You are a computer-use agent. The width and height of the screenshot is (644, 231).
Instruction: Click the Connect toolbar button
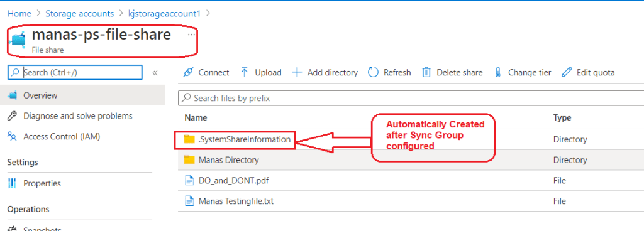[206, 72]
